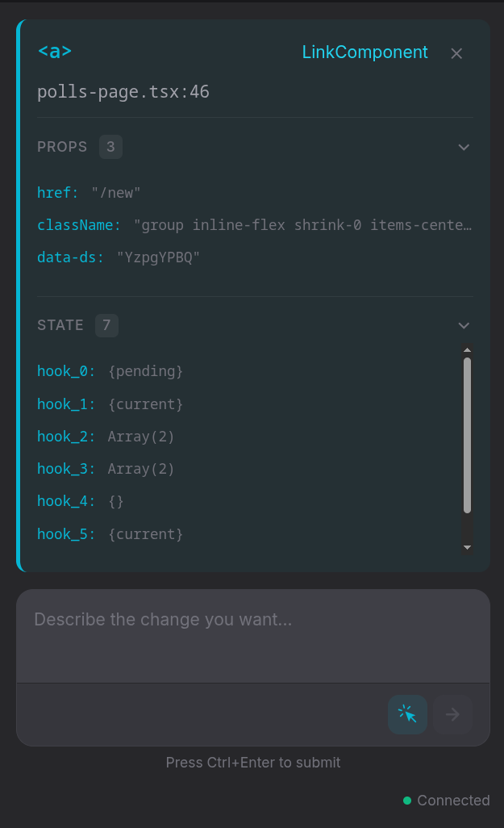The width and height of the screenshot is (504, 828).
Task: Select the href prop label
Action: [52, 193]
